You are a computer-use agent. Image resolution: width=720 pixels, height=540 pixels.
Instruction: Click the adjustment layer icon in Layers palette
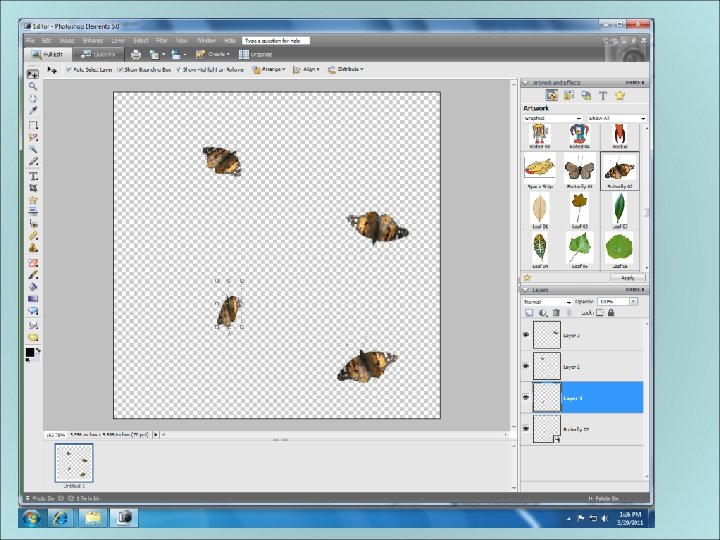click(x=543, y=313)
